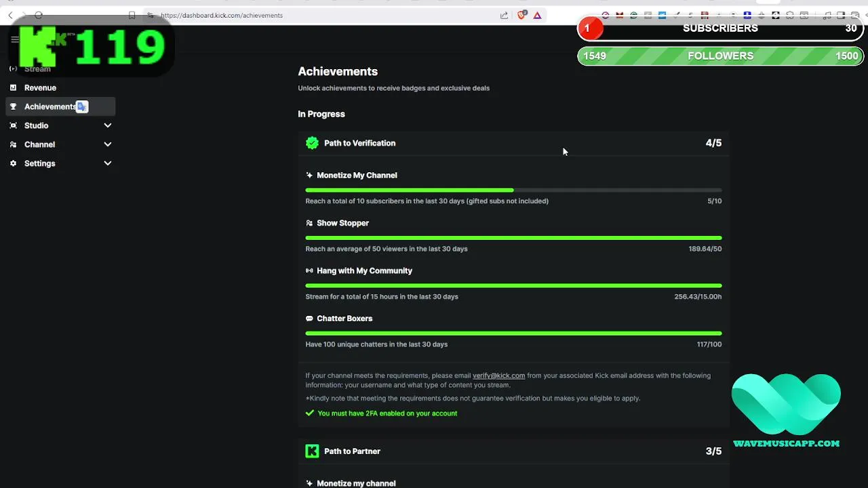868x488 pixels.
Task: Click the Kick logo beside Path to Partner
Action: pyautogui.click(x=312, y=451)
